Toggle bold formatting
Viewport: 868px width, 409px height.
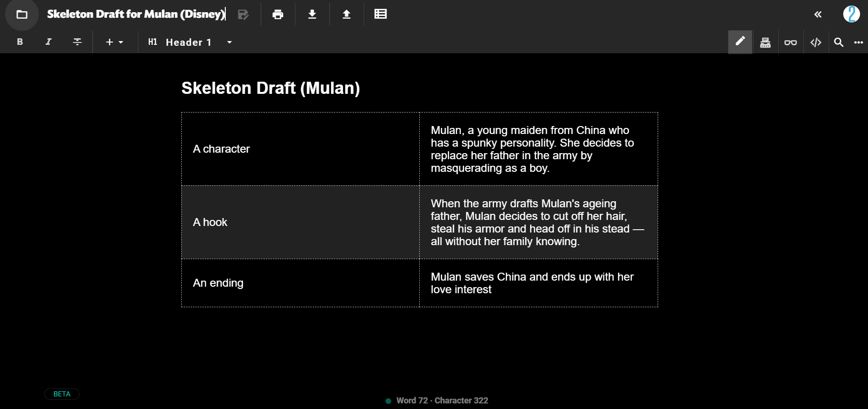20,42
